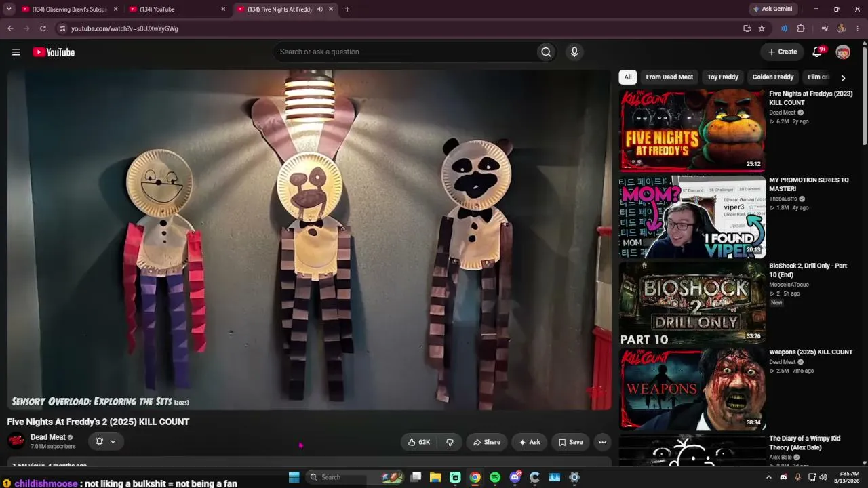This screenshot has width=868, height=488.
Task: Reload the current page
Action: [x=43, y=28]
